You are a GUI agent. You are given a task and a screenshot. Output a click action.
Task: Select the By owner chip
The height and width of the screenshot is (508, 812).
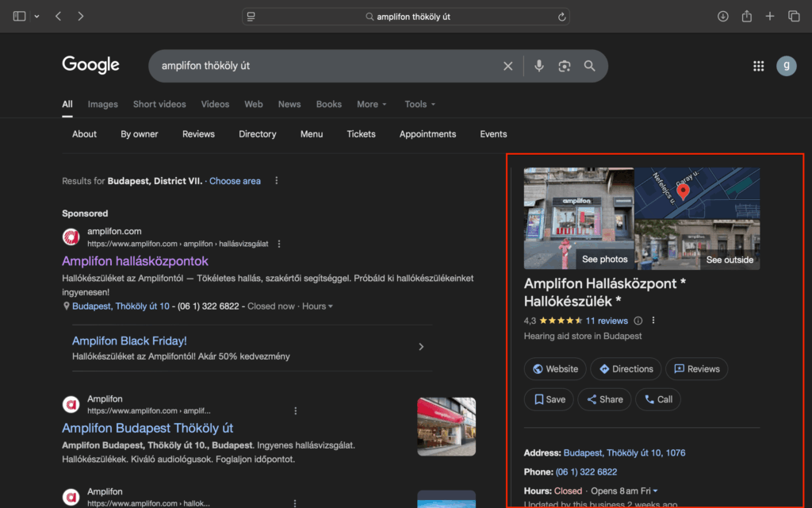[x=140, y=133]
